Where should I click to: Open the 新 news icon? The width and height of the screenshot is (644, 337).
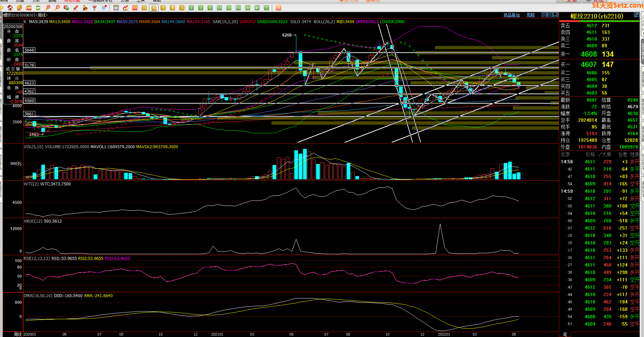coord(104,8)
